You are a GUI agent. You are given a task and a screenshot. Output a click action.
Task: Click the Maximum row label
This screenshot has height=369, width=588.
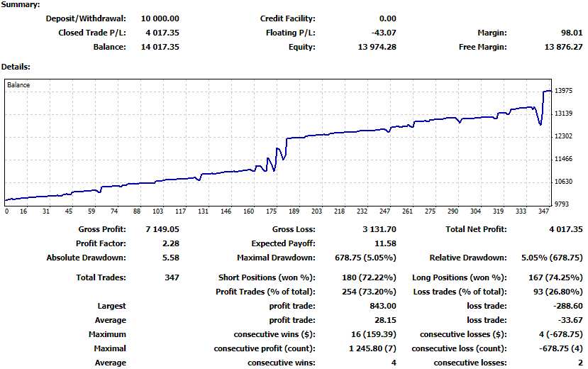[107, 334]
